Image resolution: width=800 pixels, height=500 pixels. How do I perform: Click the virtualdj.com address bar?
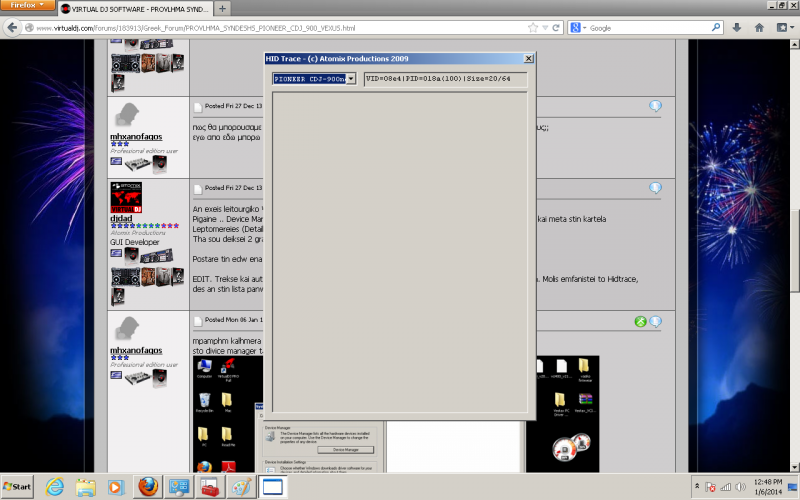click(x=276, y=28)
